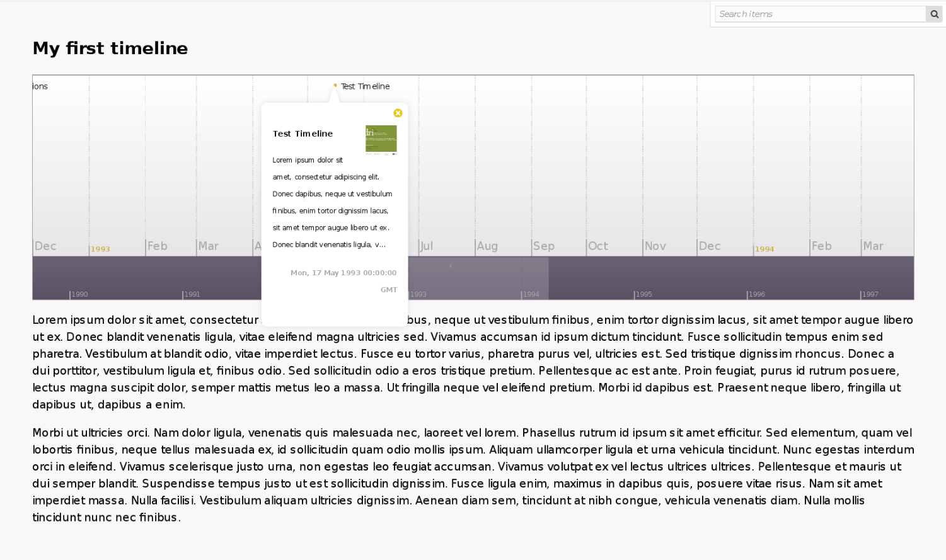Focus the Search items input field
Image resolution: width=946 pixels, height=560 pixels.
(821, 14)
